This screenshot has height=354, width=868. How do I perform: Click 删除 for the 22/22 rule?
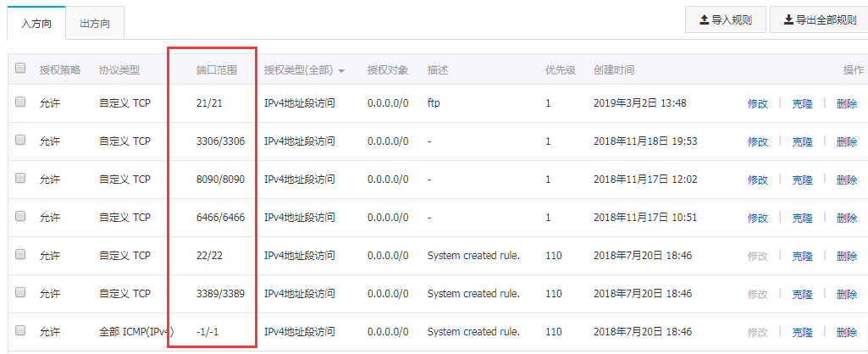click(x=847, y=257)
